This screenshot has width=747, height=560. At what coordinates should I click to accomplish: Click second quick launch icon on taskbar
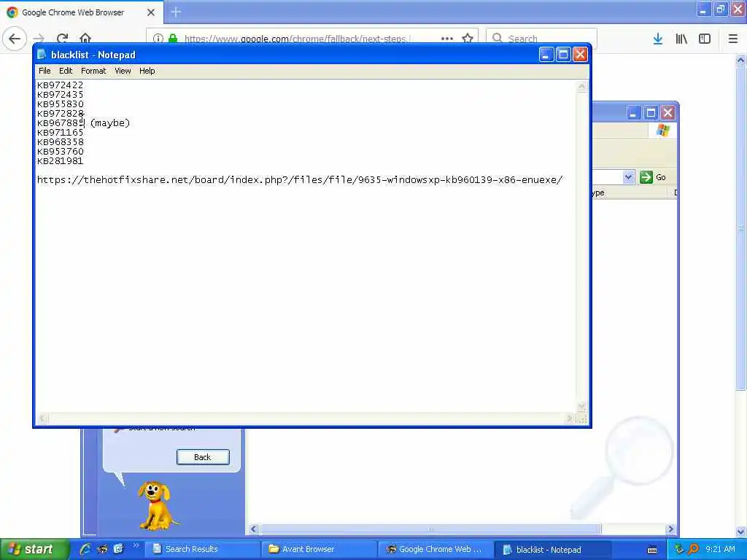click(x=102, y=550)
